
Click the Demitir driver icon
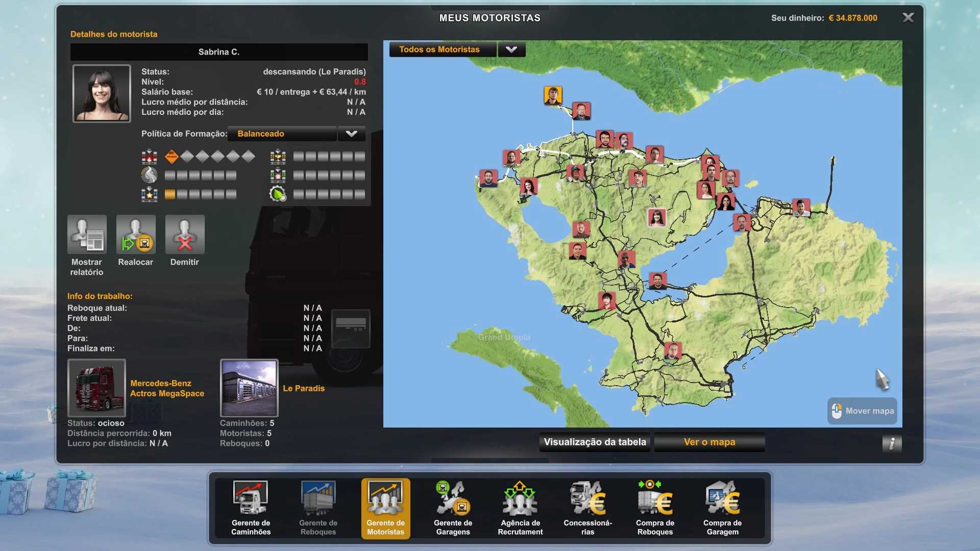[185, 235]
